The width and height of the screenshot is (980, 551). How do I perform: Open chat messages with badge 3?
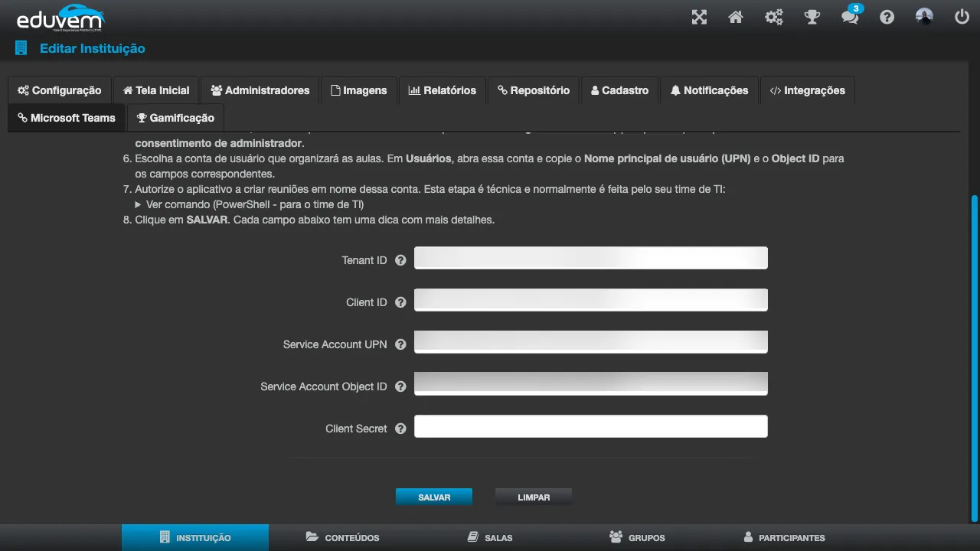(x=851, y=15)
